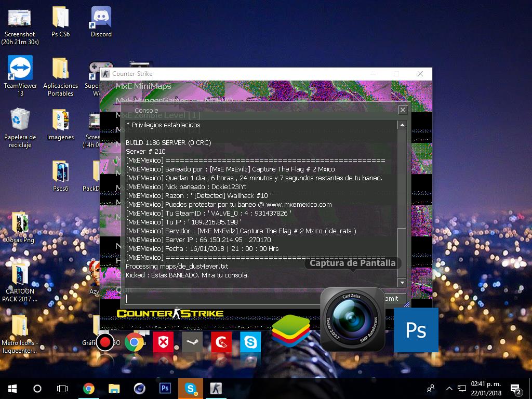Close the Counter-Strike window
The image size is (532, 399).
tap(420, 74)
